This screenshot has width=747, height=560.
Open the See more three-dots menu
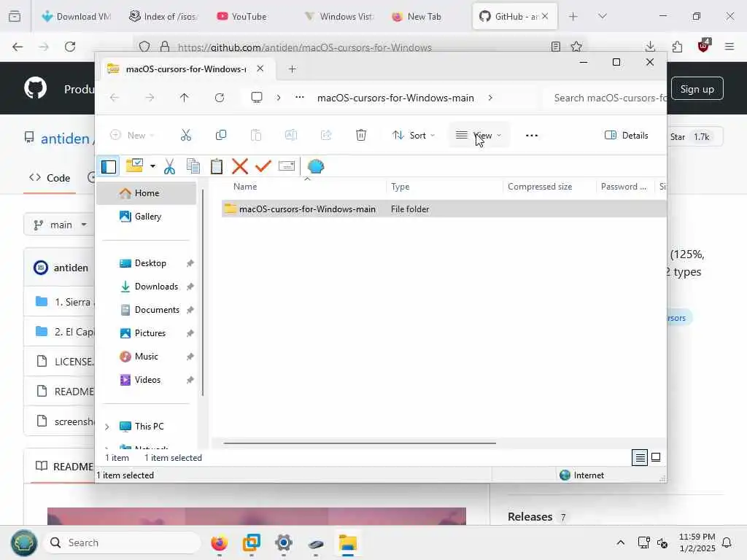click(532, 135)
